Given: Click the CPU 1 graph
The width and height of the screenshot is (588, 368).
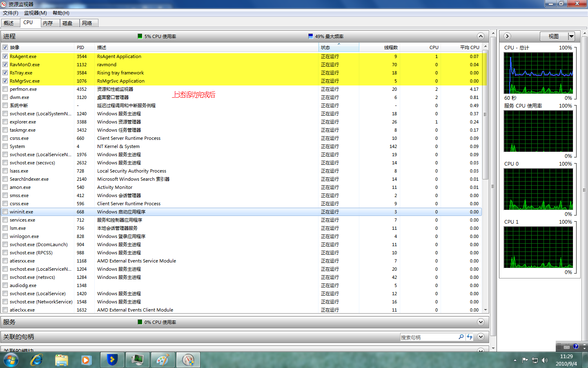Looking at the screenshot, I should click(538, 247).
